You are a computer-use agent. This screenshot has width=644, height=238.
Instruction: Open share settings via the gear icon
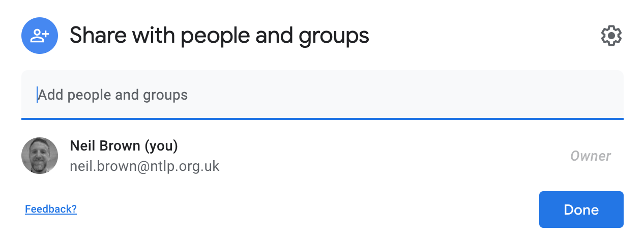611,36
